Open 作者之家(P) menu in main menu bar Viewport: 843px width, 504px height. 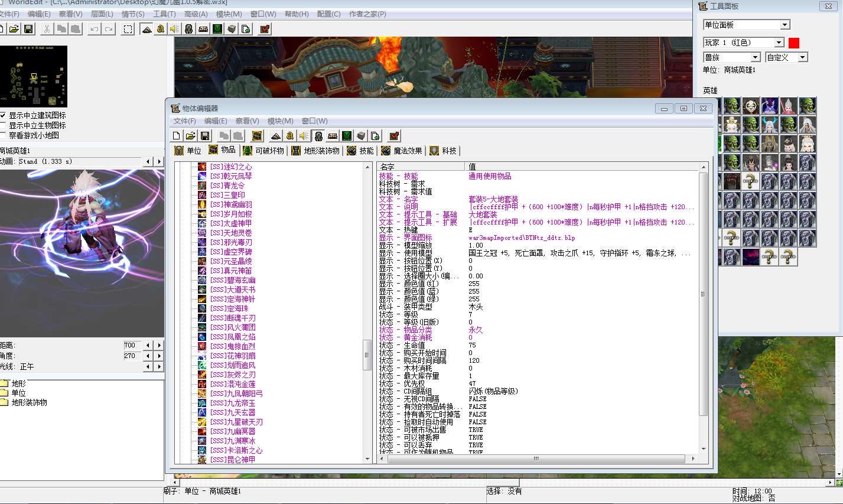point(367,14)
